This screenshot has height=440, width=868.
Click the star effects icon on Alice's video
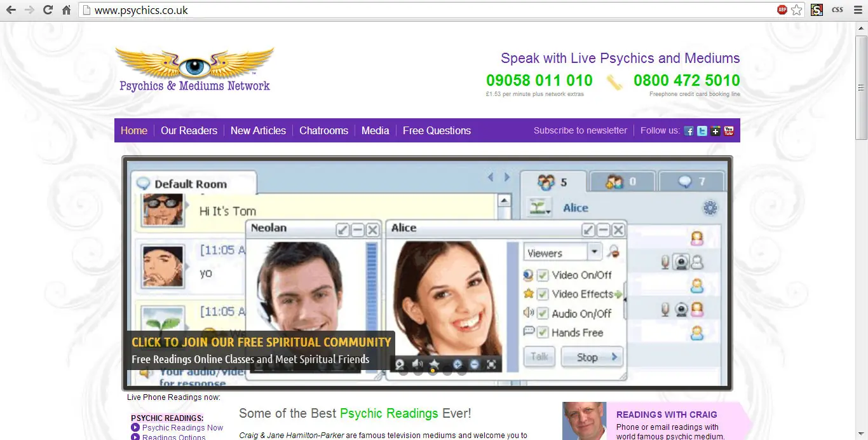435,364
